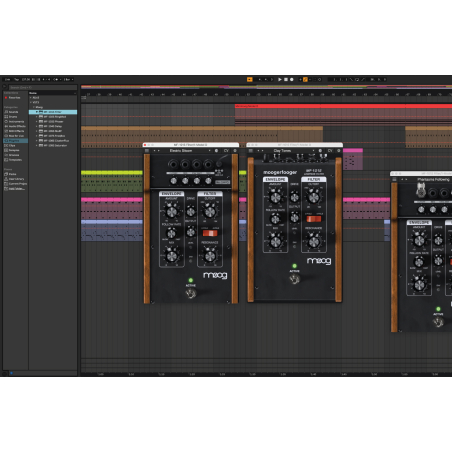
Task: Select yellow-green clip left of Electric Steam plugin
Action: click(x=112, y=181)
